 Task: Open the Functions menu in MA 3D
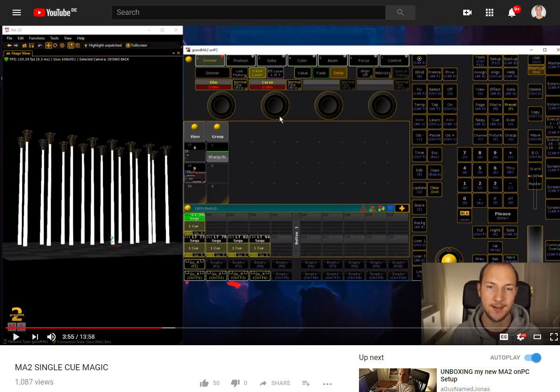point(37,38)
